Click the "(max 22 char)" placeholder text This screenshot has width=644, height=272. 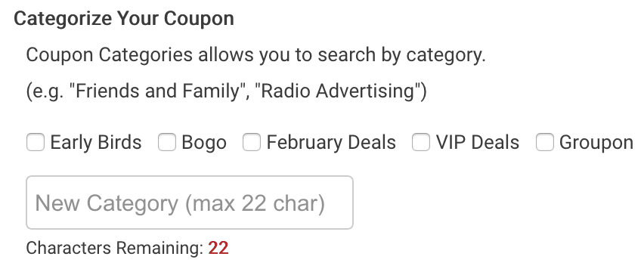point(255,203)
